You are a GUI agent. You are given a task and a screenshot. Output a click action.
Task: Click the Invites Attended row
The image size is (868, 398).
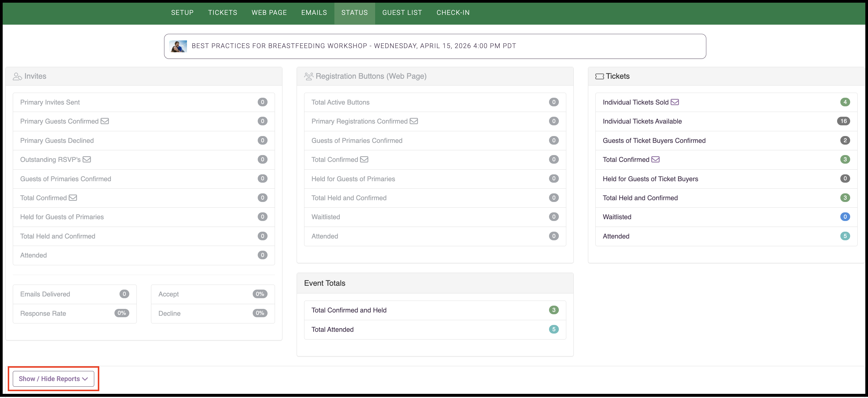(x=144, y=255)
